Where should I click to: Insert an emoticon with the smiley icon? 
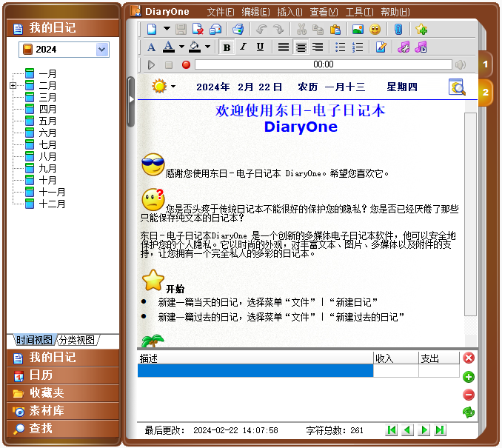[x=375, y=29]
